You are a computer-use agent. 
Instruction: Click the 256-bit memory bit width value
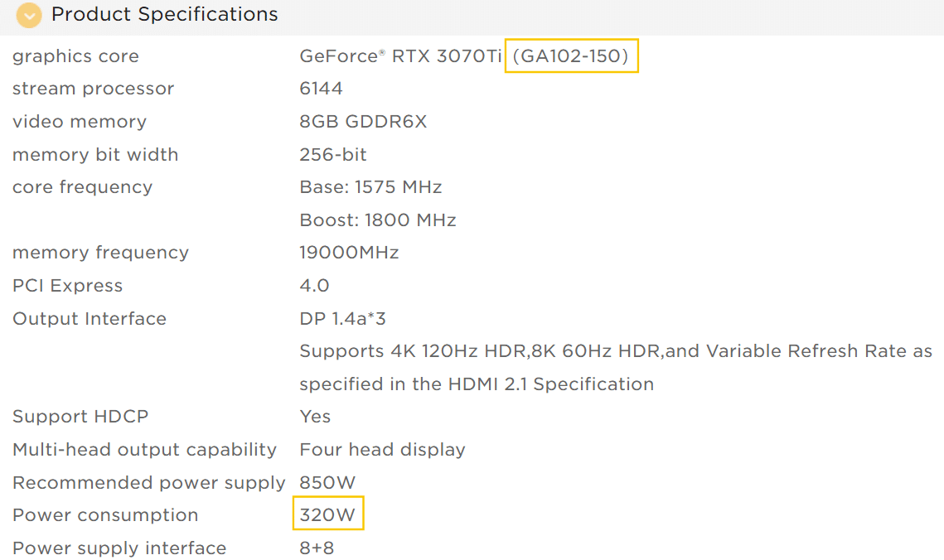pyautogui.click(x=333, y=155)
